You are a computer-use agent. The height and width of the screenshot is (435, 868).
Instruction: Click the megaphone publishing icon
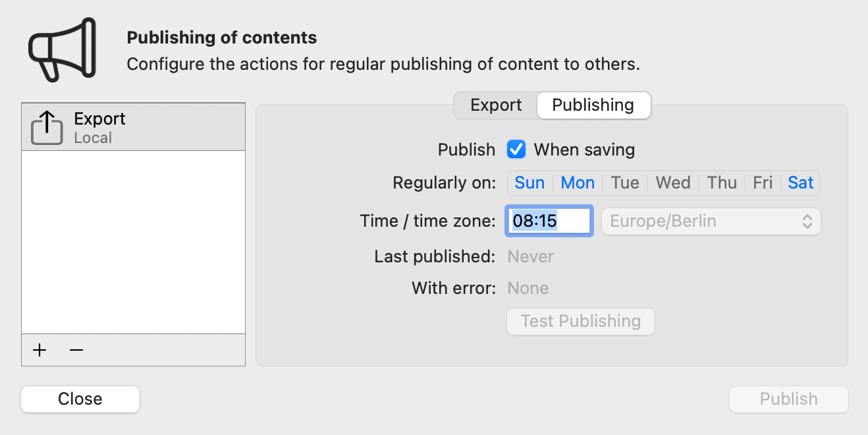[x=62, y=50]
